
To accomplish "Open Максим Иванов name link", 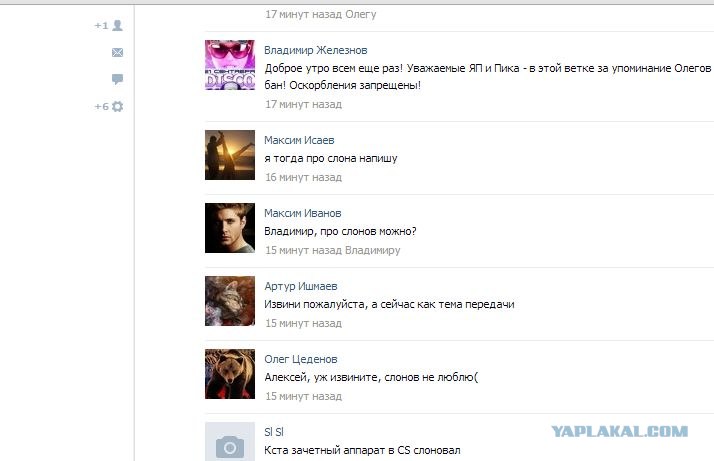I will (302, 213).
